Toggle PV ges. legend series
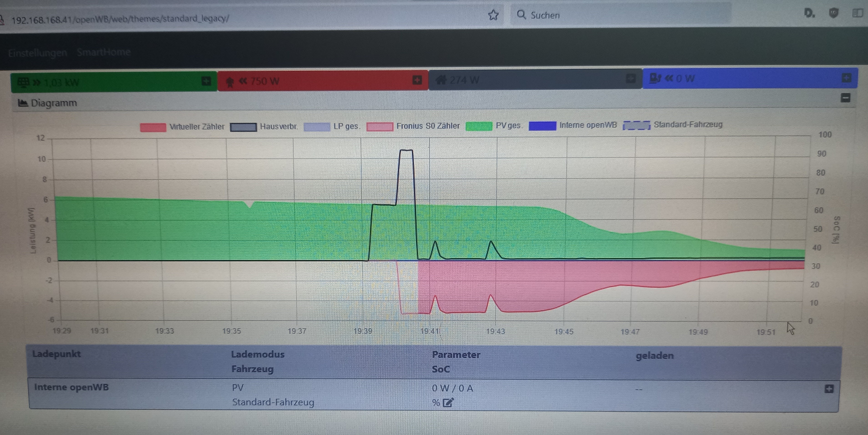 (x=494, y=126)
